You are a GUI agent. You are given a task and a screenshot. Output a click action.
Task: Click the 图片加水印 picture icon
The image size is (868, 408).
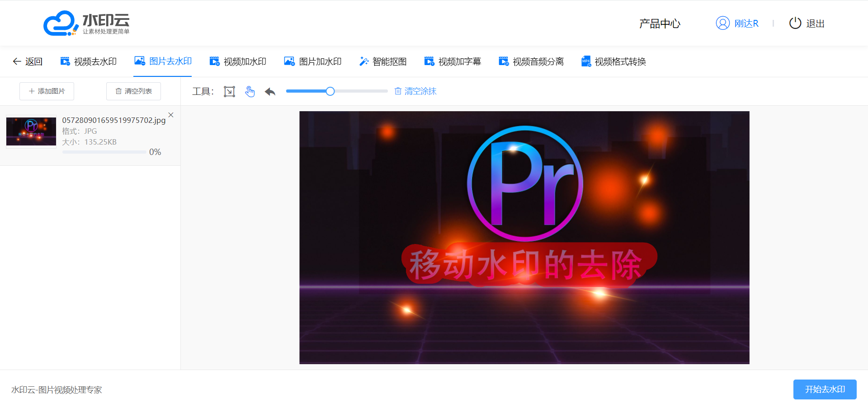click(289, 61)
